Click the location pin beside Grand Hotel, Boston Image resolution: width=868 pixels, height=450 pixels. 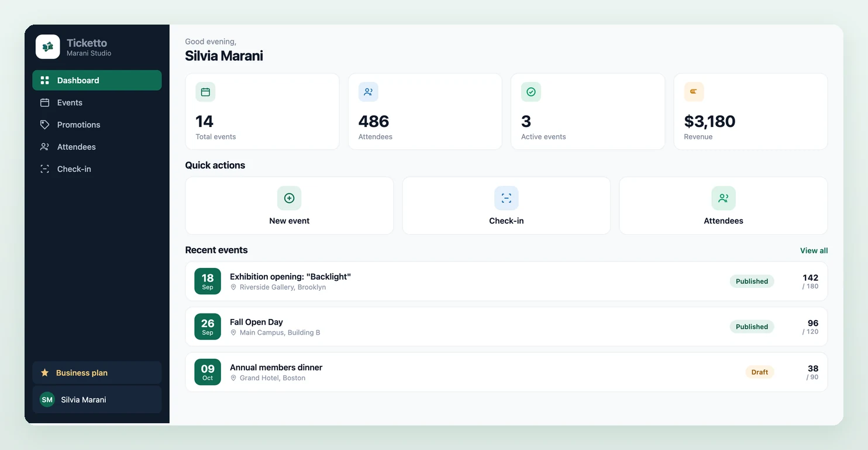pyautogui.click(x=233, y=378)
